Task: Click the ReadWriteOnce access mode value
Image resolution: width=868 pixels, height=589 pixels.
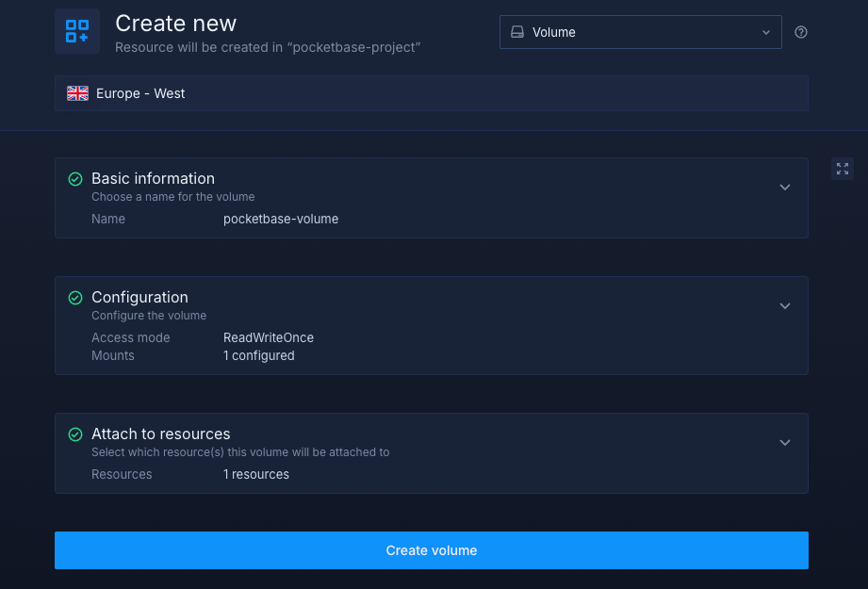Action: pos(268,337)
